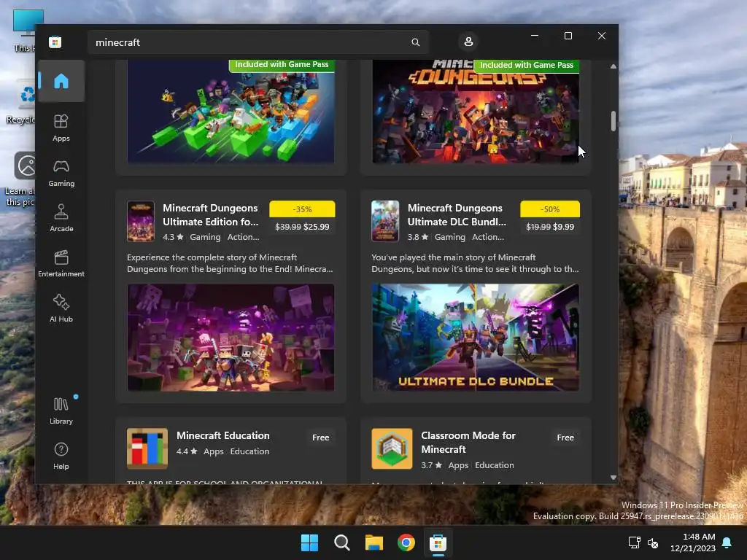
Task: Open the user account profile icon
Action: [x=468, y=42]
